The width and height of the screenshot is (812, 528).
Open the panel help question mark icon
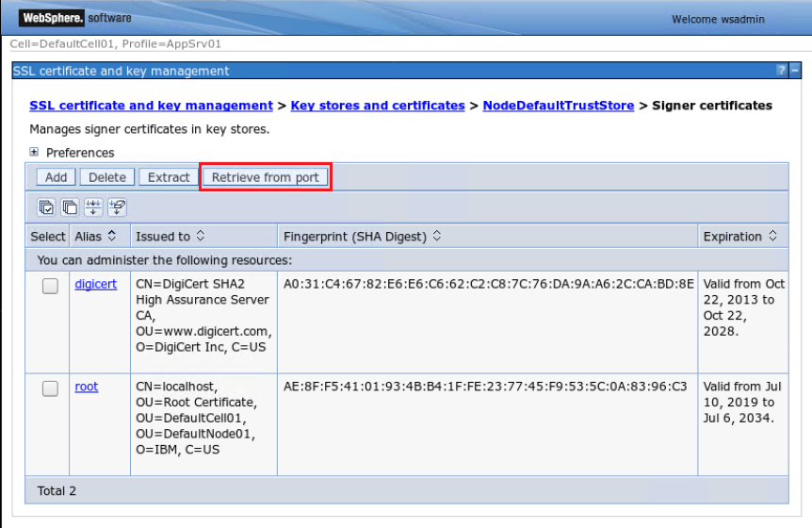pos(782,70)
